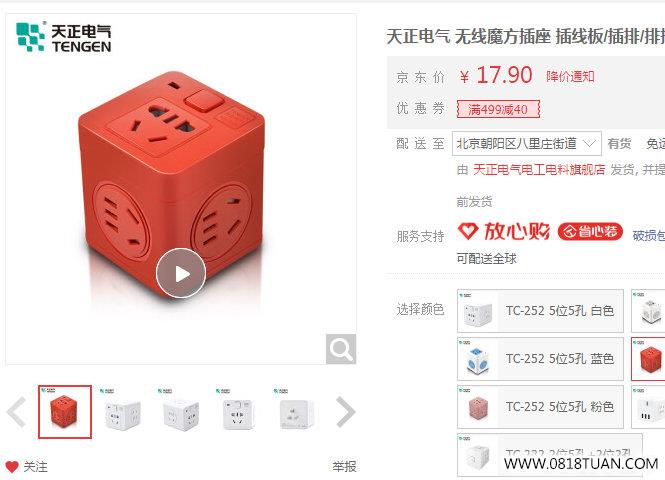The width and height of the screenshot is (665, 480).
Task: Claim the 满499减40 coupon
Action: [x=498, y=109]
